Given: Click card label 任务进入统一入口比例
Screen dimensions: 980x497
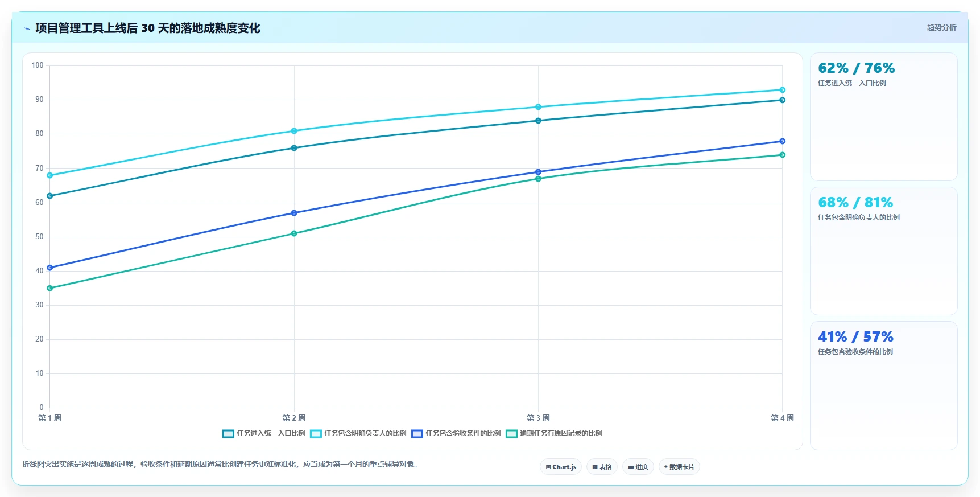Looking at the screenshot, I should 852,83.
